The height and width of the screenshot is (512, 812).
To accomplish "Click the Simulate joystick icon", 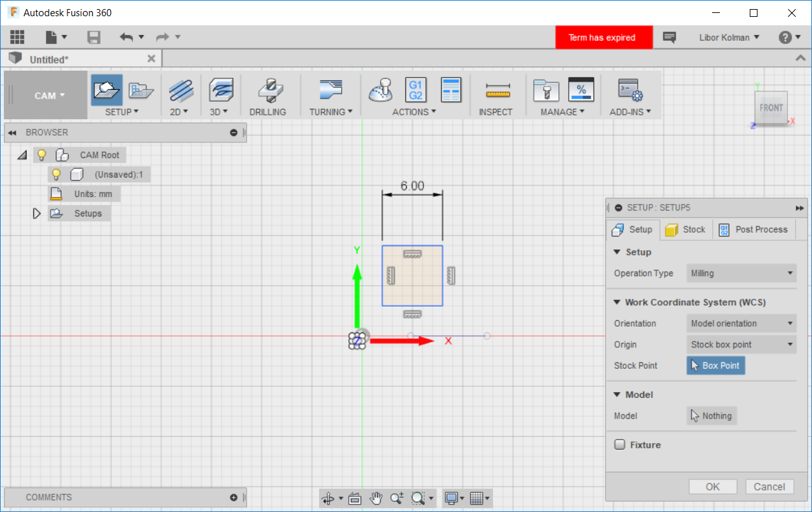I will (x=381, y=90).
